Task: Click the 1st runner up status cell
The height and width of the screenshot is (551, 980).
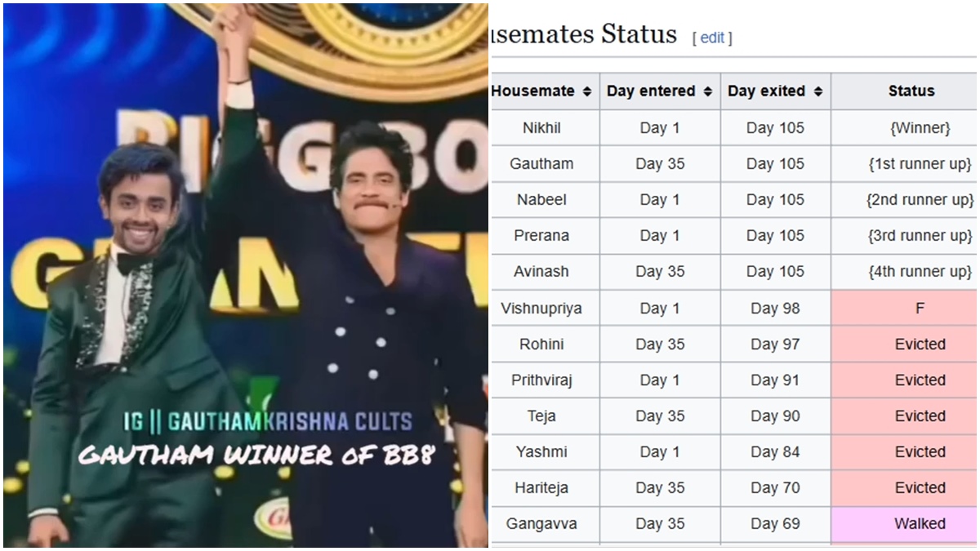Action: [920, 163]
